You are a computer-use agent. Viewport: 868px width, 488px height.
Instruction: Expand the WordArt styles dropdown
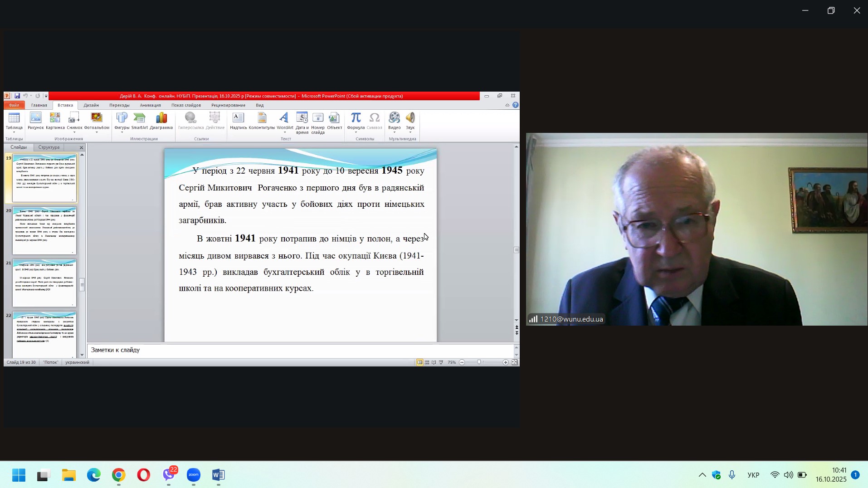point(285,132)
